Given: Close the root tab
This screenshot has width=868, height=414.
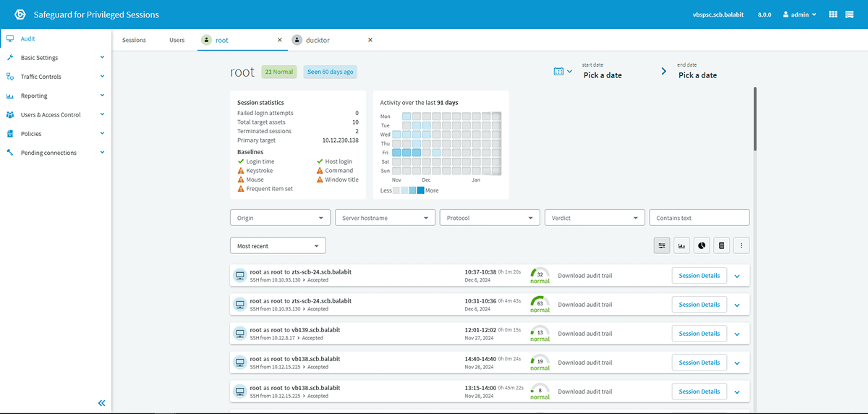Looking at the screenshot, I should [x=280, y=40].
